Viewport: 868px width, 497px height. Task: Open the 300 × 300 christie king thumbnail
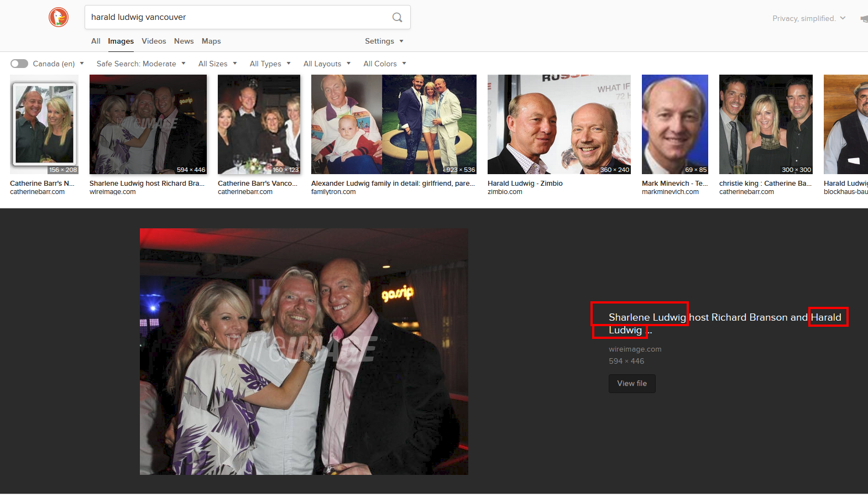pos(766,124)
